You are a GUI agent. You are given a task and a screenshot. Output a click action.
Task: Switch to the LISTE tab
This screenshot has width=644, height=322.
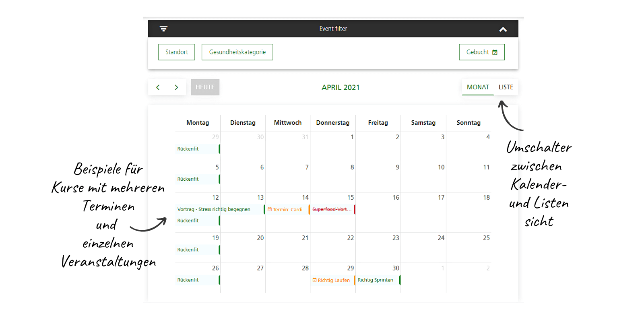(x=506, y=87)
